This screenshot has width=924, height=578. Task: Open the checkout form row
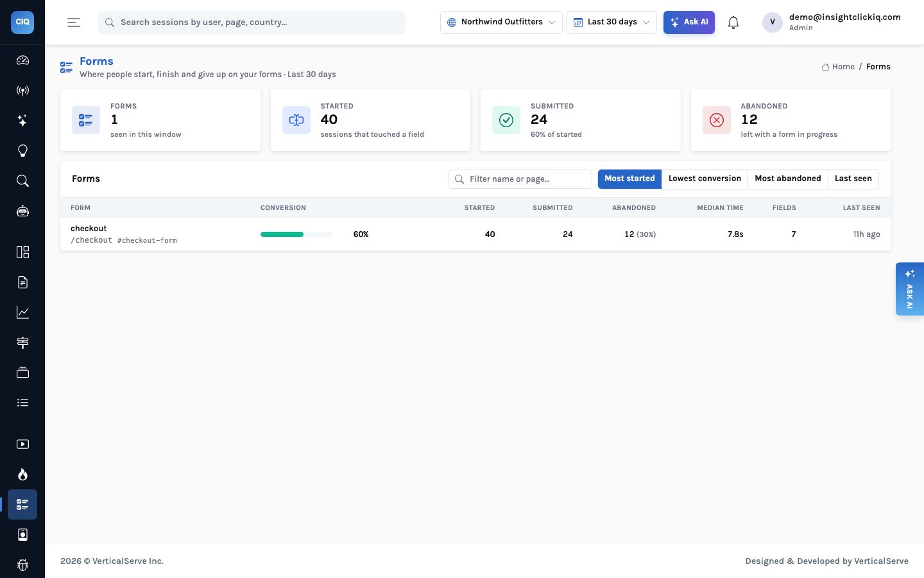[x=475, y=234]
